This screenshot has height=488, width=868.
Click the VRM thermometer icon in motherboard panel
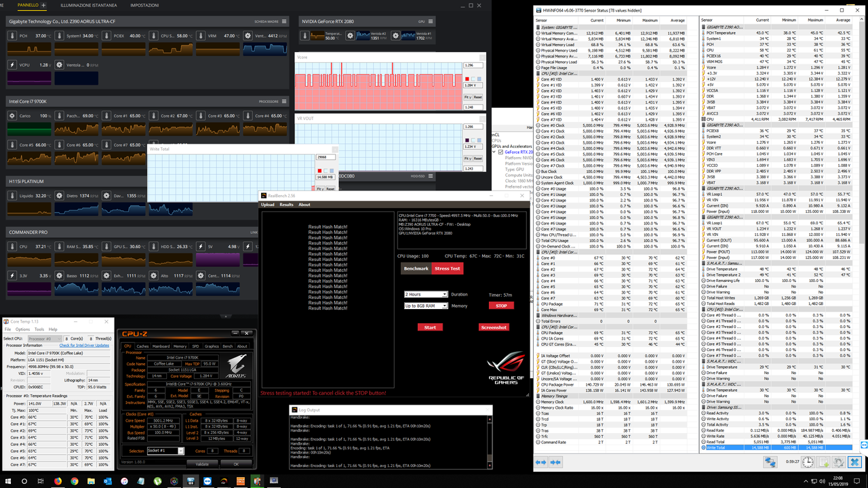click(x=199, y=35)
